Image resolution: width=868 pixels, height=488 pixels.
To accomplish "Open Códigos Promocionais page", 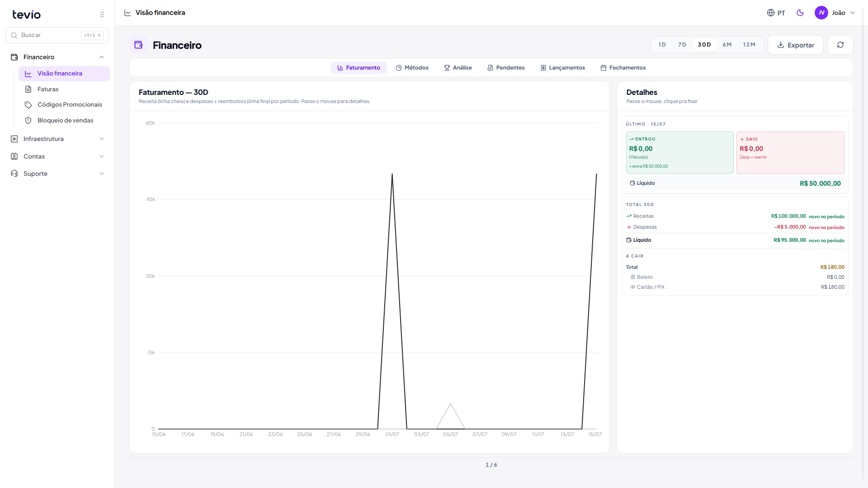I will point(64,105).
